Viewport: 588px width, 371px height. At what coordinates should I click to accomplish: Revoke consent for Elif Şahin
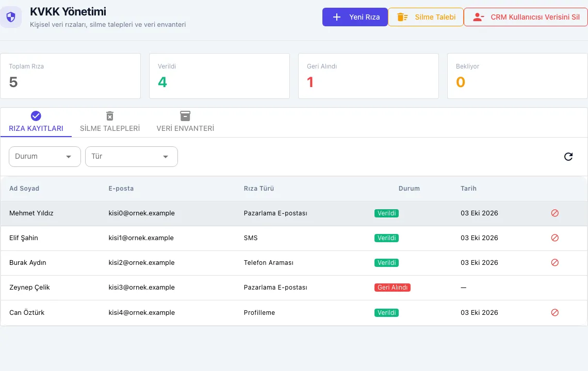pos(554,238)
